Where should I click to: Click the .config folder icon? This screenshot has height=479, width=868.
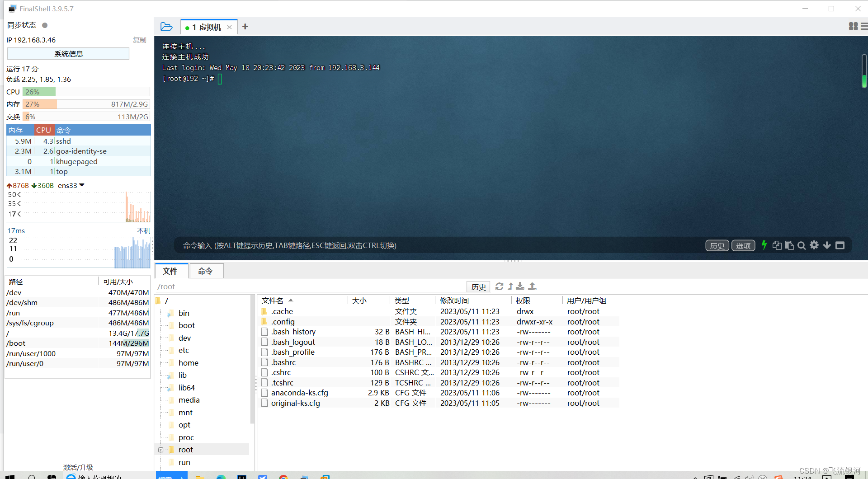click(264, 321)
